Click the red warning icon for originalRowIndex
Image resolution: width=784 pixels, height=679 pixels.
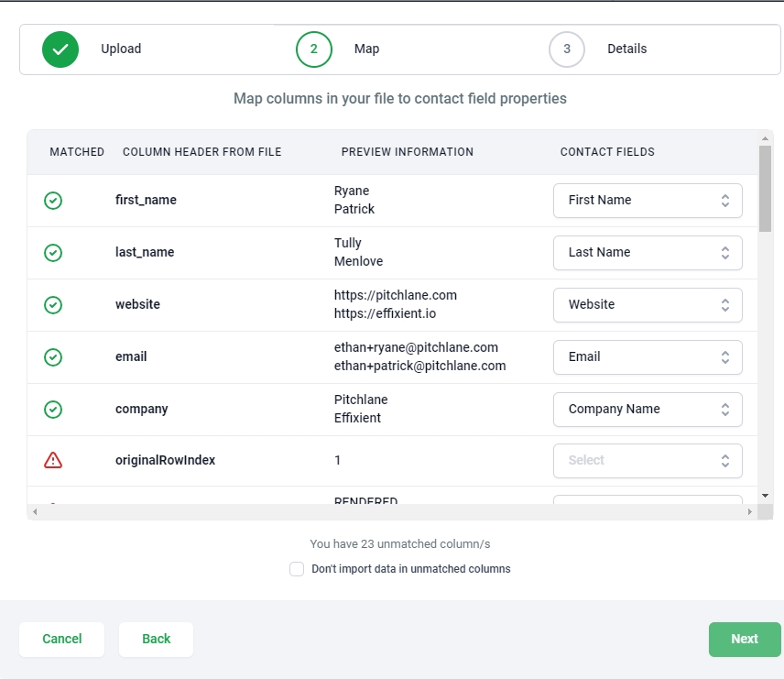coord(53,461)
